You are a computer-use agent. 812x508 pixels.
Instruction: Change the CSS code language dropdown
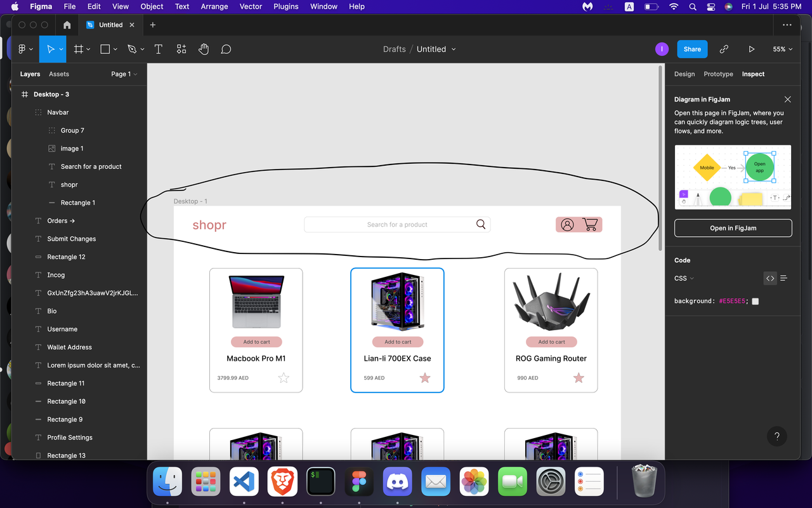(x=684, y=278)
